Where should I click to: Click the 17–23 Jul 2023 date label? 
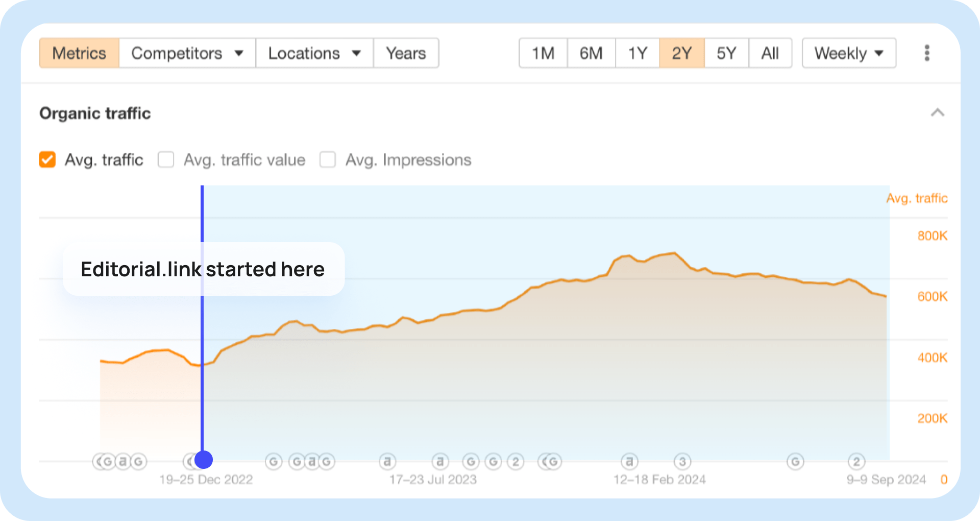pos(433,480)
